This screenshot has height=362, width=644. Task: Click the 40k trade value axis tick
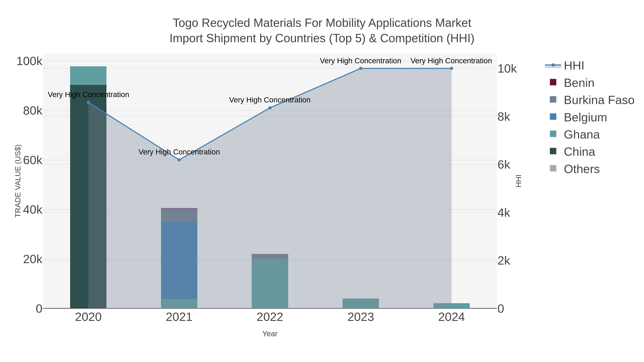point(33,210)
